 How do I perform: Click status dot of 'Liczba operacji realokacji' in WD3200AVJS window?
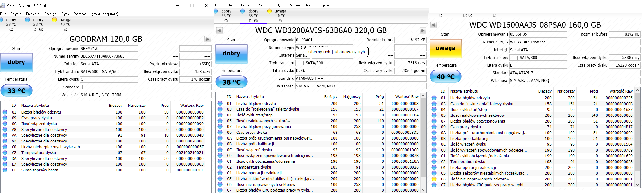pos(220,173)
